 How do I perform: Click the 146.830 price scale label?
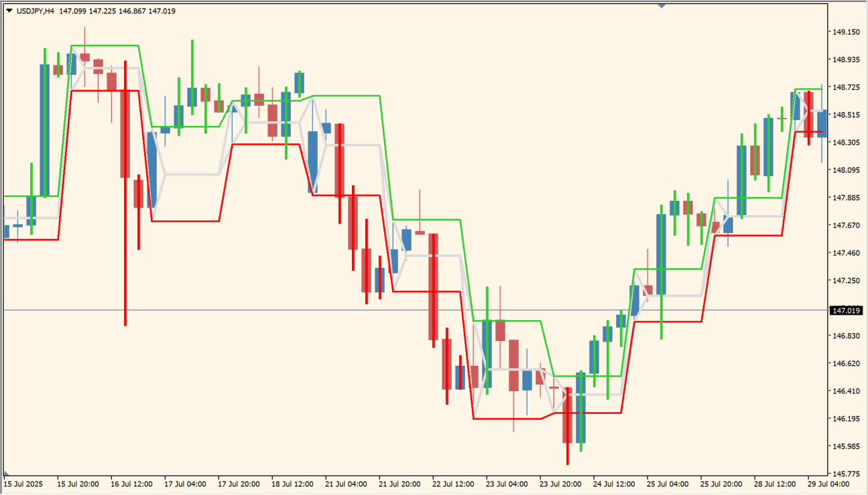point(846,336)
